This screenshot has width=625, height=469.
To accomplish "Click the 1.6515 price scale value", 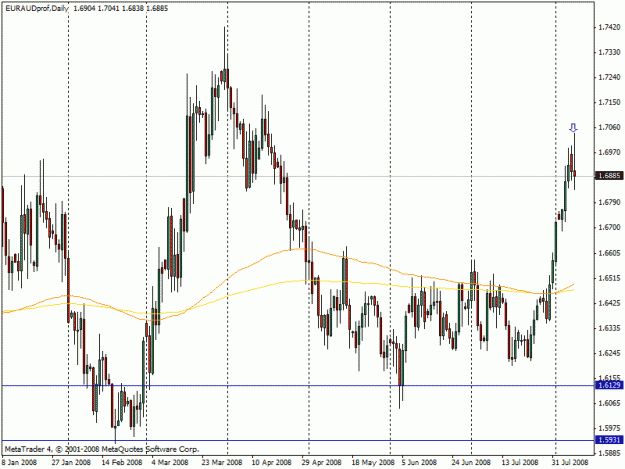I will point(610,278).
